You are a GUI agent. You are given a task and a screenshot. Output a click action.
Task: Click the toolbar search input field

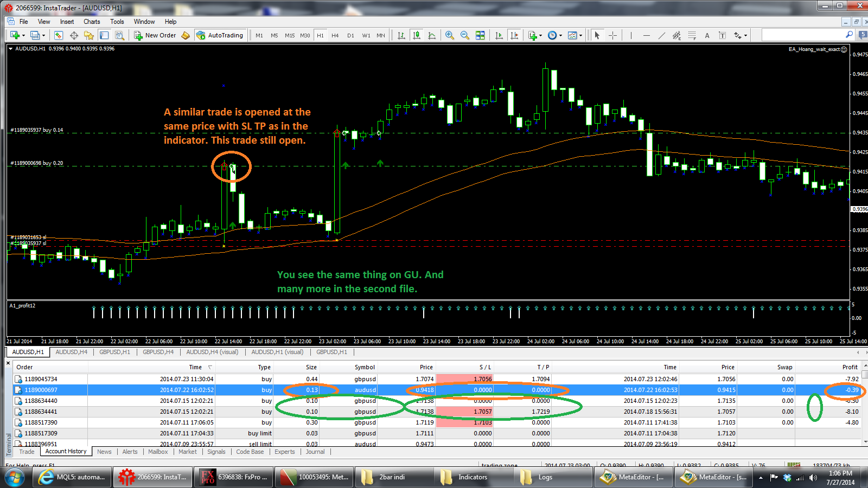click(803, 35)
